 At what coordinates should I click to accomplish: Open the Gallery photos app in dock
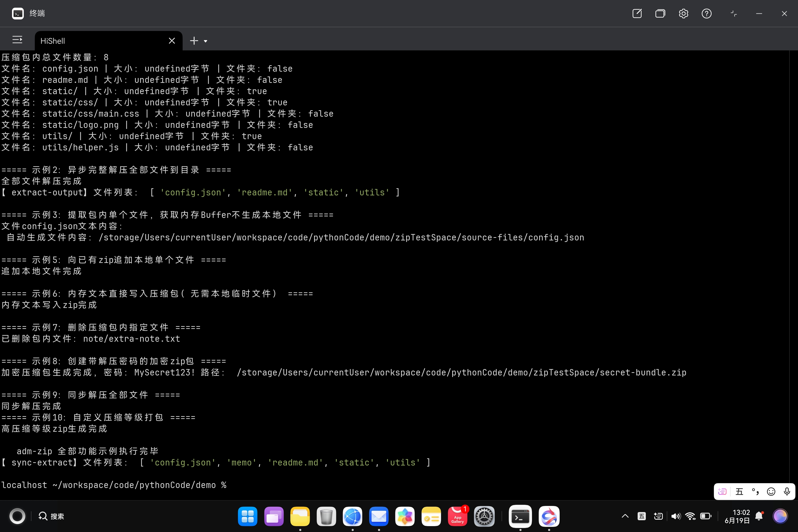405,516
